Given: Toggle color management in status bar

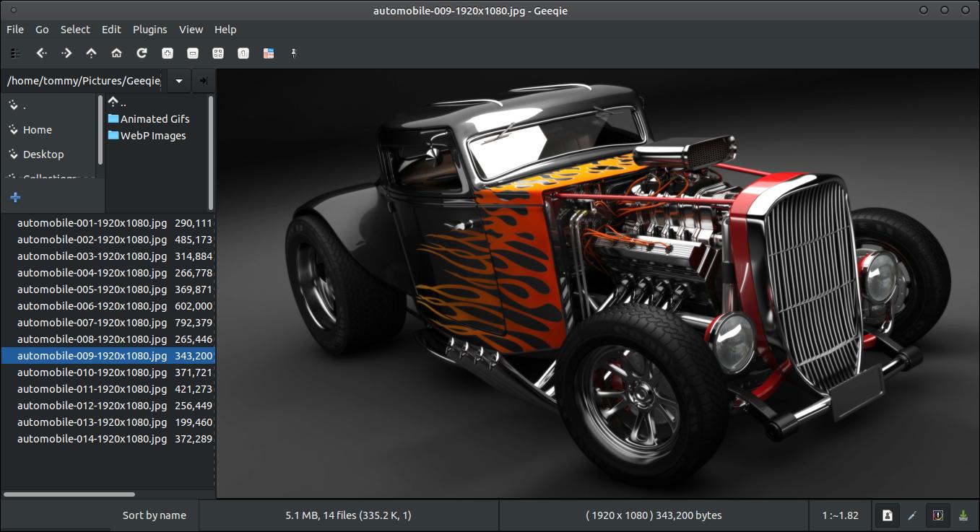Looking at the screenshot, I should point(938,515).
